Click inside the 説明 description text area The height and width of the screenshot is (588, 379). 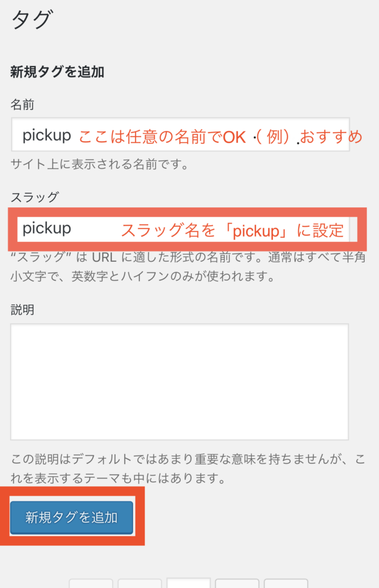click(180, 382)
